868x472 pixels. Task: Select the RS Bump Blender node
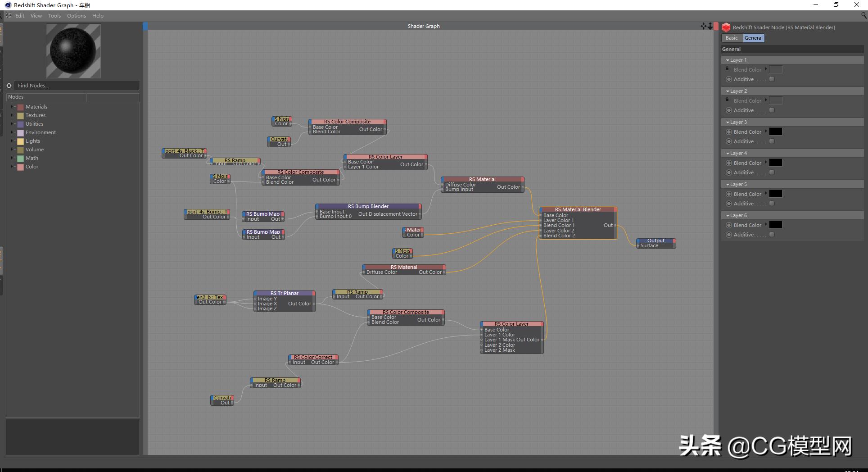click(x=368, y=206)
